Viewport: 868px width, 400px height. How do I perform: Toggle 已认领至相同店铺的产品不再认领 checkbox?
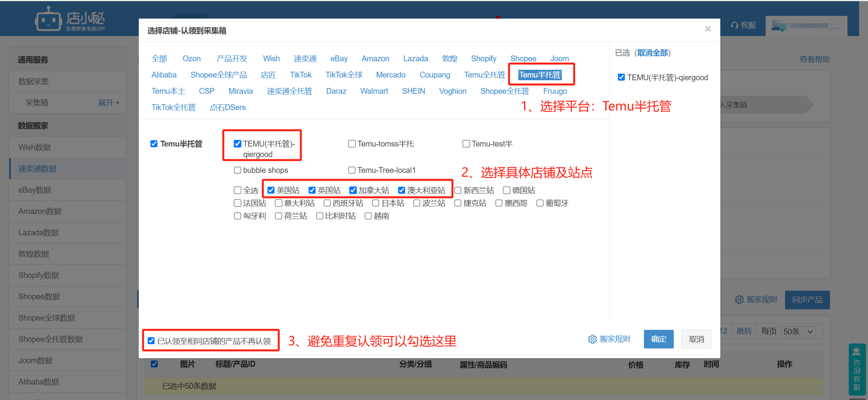coord(151,341)
